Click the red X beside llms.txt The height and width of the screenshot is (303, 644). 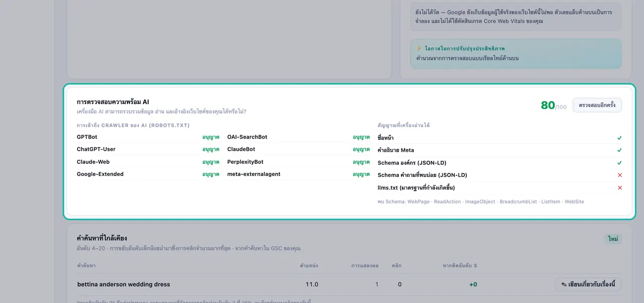tap(619, 188)
